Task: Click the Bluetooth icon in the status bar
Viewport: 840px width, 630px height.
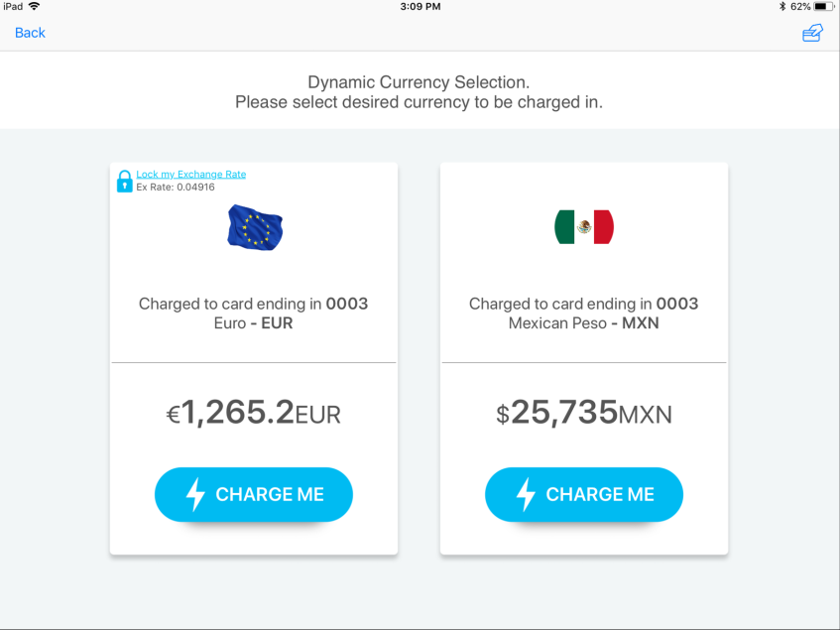Action: pos(781,7)
